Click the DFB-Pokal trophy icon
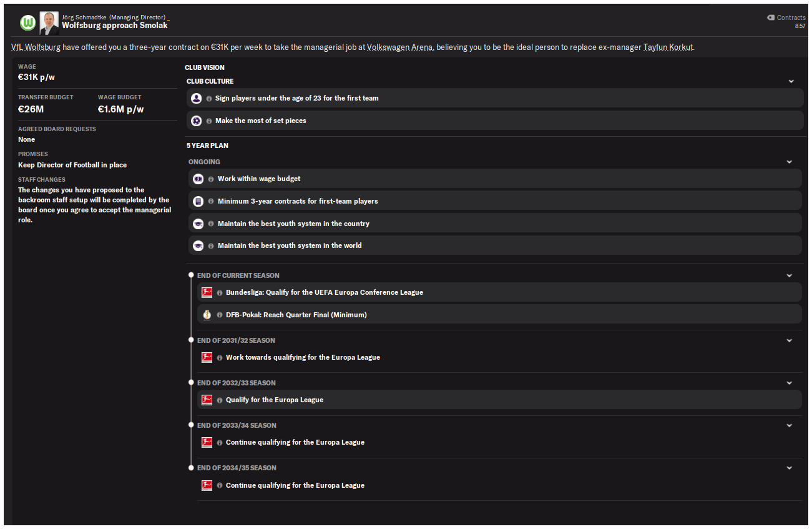812x529 pixels. tap(207, 315)
